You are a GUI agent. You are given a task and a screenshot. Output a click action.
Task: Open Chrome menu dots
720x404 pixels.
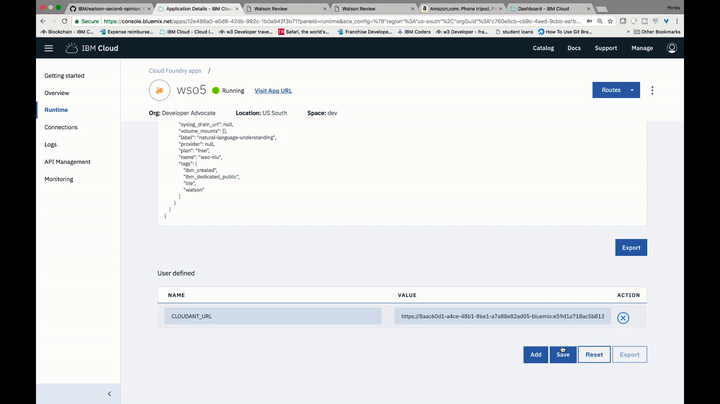677,21
